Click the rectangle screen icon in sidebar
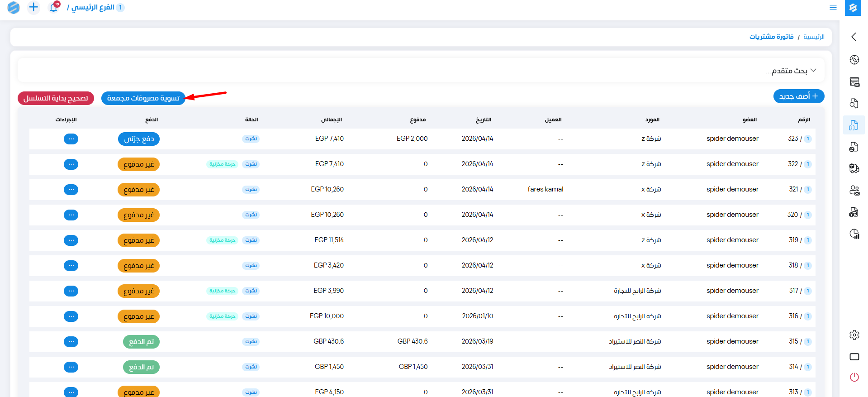 click(854, 357)
